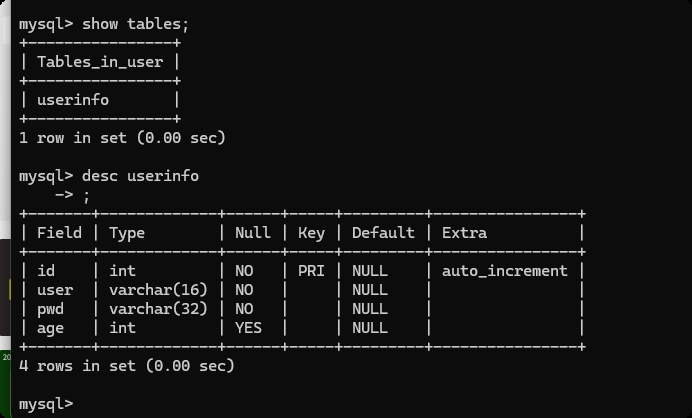Click the Key column header
692x418 pixels.
[x=311, y=233]
